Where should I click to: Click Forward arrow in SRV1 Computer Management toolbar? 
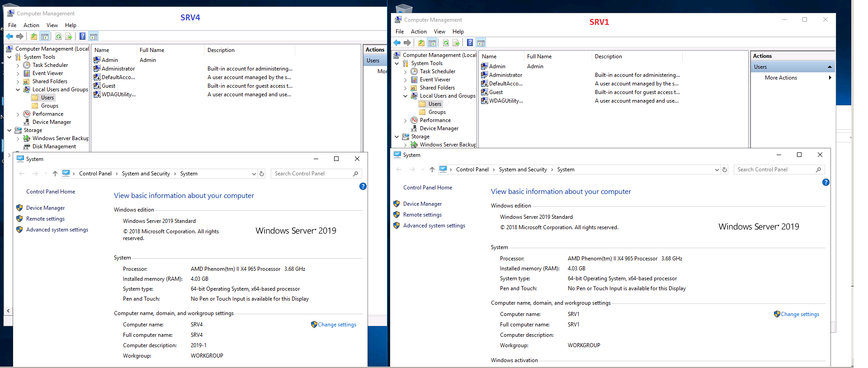coord(407,42)
